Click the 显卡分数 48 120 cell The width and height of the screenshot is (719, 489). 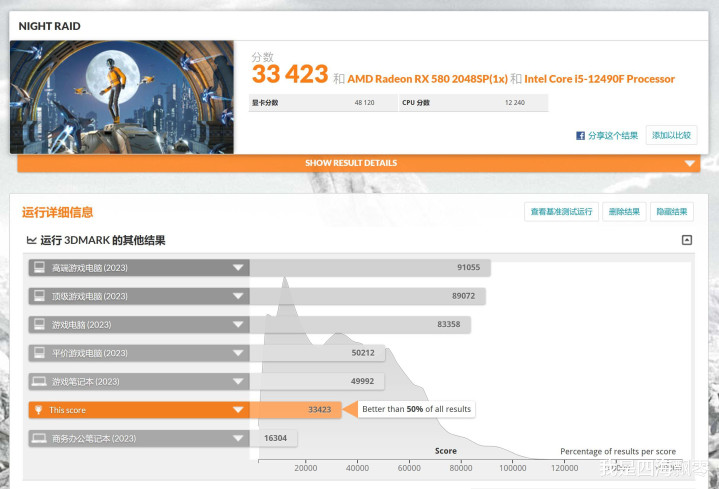tap(323, 103)
